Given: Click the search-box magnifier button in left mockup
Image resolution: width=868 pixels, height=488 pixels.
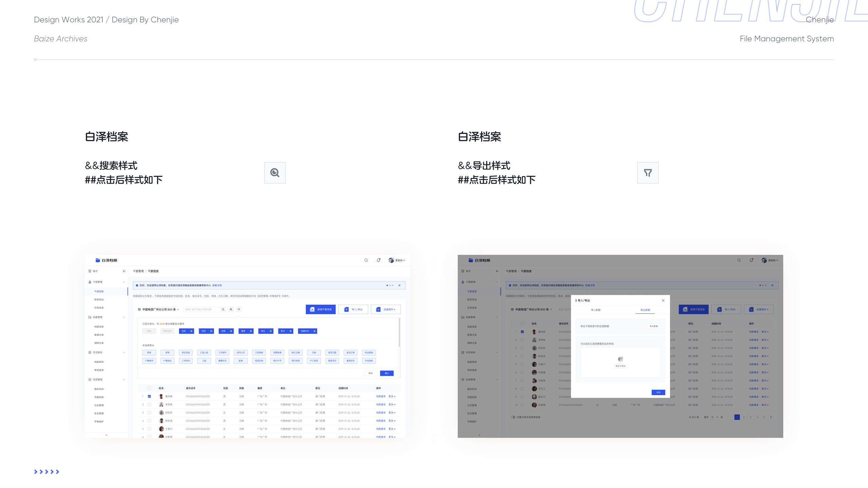Looking at the screenshot, I should tap(223, 309).
